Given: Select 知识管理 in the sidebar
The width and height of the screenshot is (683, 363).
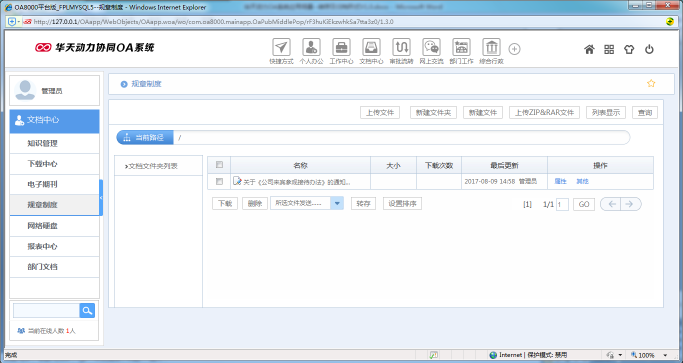Looking at the screenshot, I should 54,143.
